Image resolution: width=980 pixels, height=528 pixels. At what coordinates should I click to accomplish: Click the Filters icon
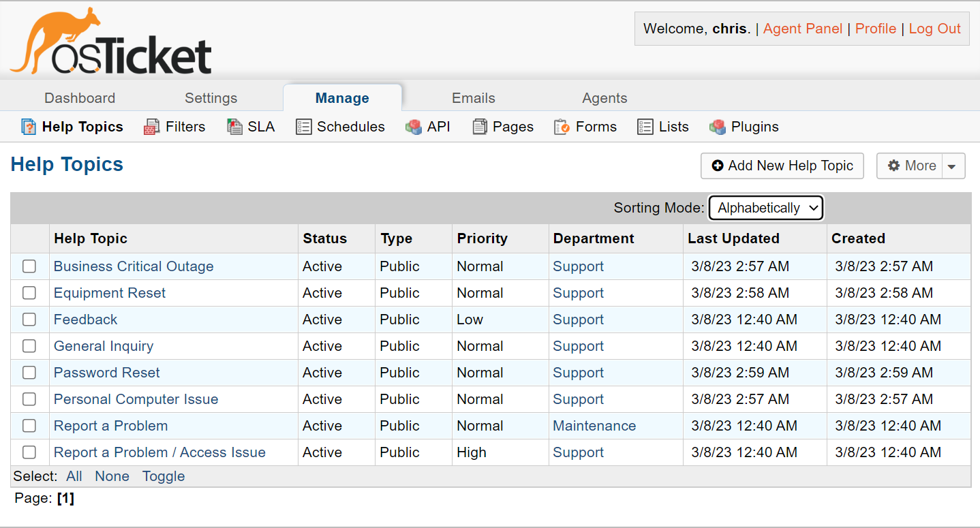[151, 127]
